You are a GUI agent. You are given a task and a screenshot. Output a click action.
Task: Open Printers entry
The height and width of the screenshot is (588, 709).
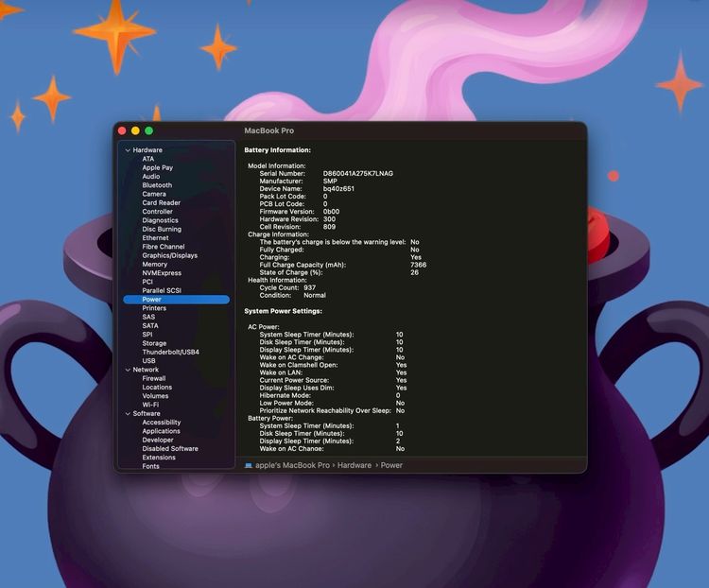coord(154,308)
